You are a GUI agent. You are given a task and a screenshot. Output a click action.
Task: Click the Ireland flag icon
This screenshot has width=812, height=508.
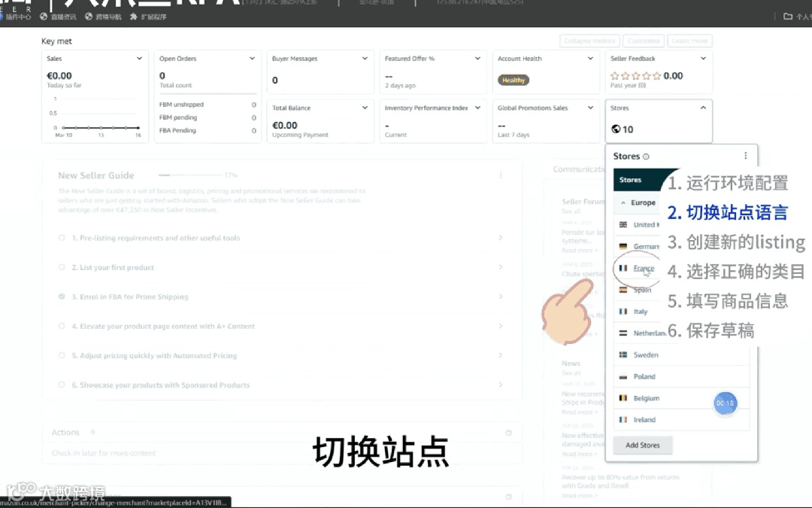623,420
